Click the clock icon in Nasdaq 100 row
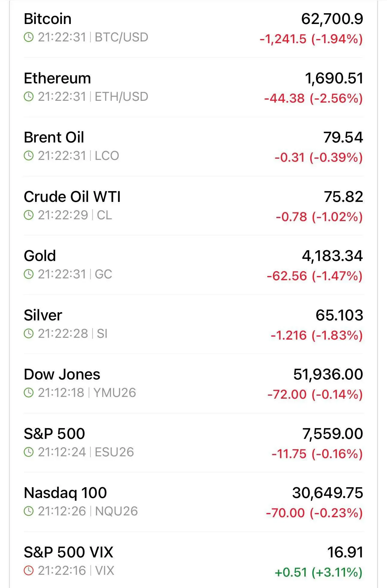Screen dimensions: 387x588 tap(28, 511)
